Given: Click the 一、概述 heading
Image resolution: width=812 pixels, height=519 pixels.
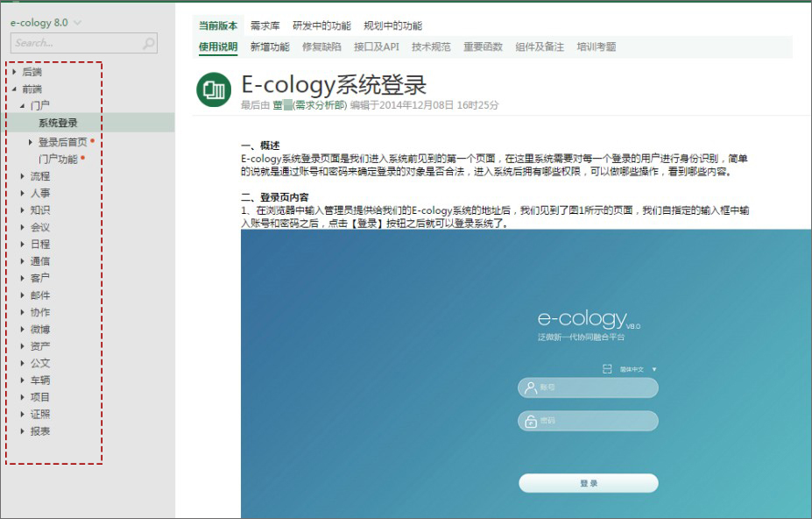Looking at the screenshot, I should coord(260,146).
